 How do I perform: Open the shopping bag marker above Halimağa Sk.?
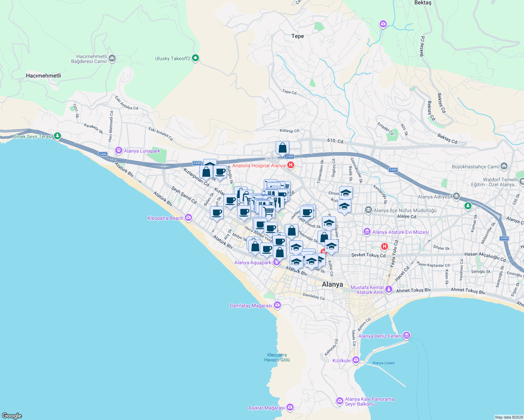pos(291,231)
